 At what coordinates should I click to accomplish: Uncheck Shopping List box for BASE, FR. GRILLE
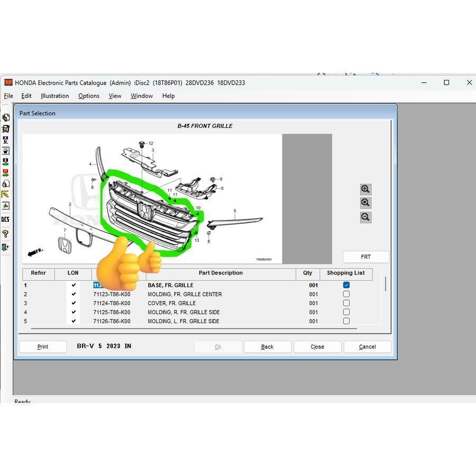(x=346, y=285)
